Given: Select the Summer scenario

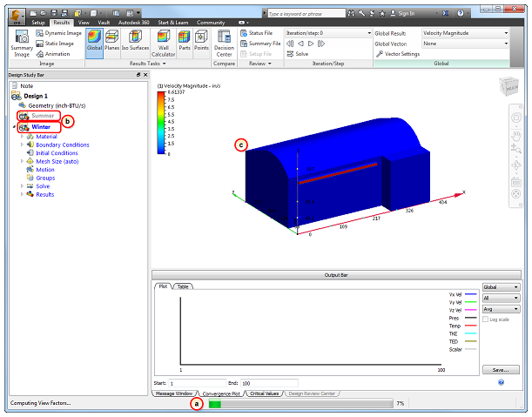Looking at the screenshot, I should 39,116.
